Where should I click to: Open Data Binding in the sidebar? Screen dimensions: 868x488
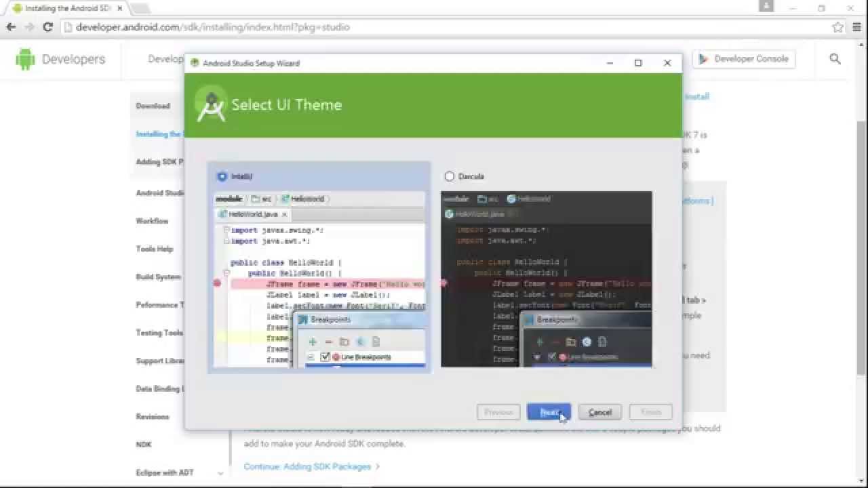pyautogui.click(x=160, y=388)
